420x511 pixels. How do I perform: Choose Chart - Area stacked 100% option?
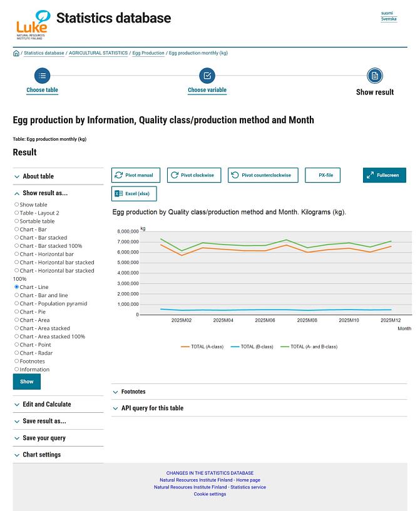(16, 336)
